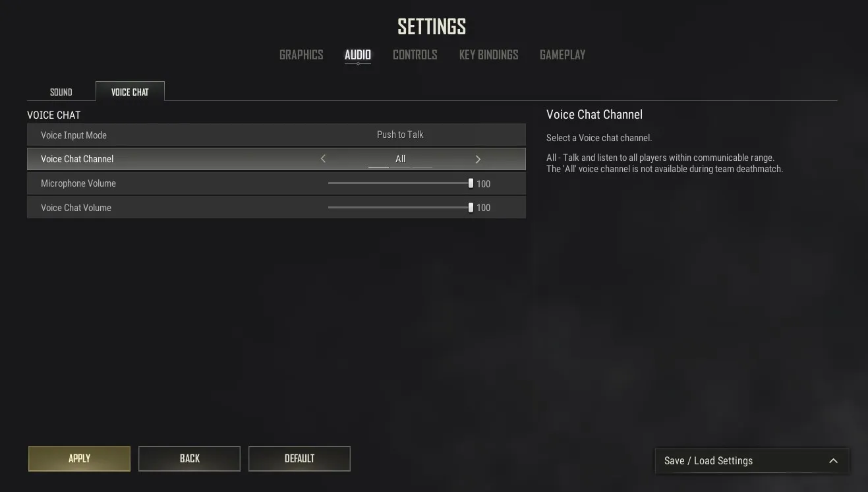
Task: Select the Audio tab
Action: tap(358, 55)
